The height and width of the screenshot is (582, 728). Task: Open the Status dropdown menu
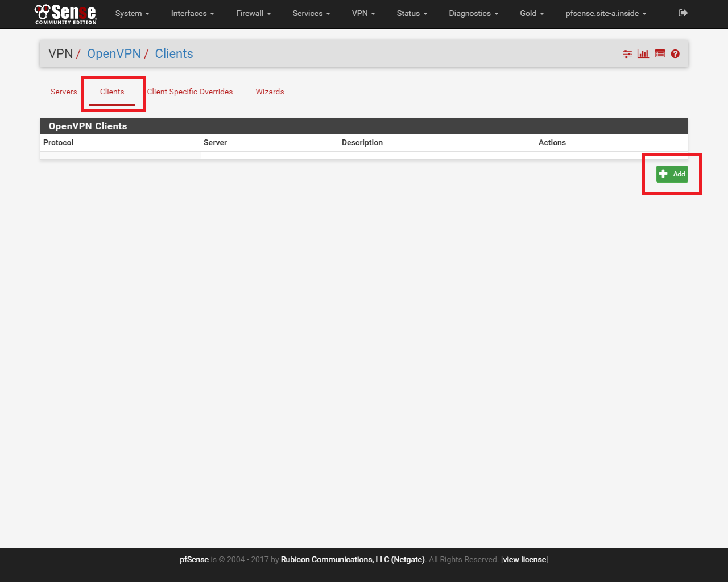click(x=412, y=13)
